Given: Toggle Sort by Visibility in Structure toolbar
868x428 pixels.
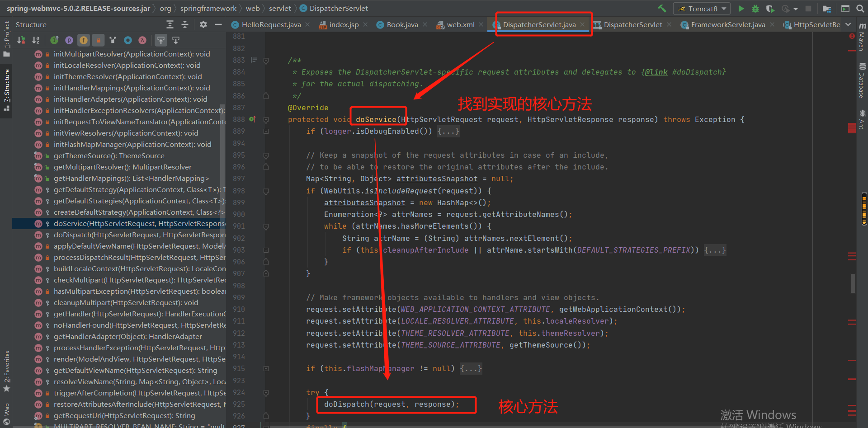Looking at the screenshot, I should coord(21,40).
